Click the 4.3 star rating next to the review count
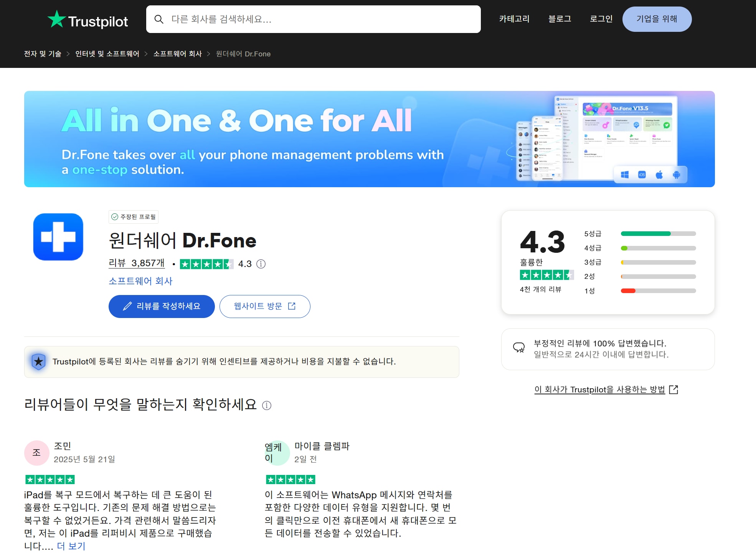The image size is (756, 557). click(206, 264)
